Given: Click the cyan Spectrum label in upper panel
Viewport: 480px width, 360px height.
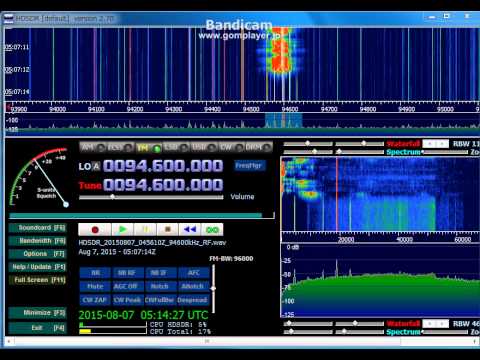Looking at the screenshot, I should click(404, 152).
